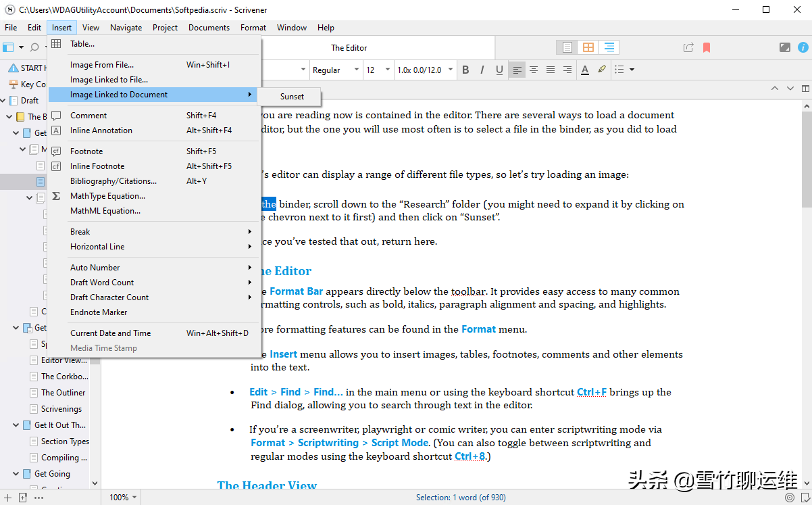Viewport: 812px width, 505px height.
Task: Click the Compile export icon
Action: [688, 47]
